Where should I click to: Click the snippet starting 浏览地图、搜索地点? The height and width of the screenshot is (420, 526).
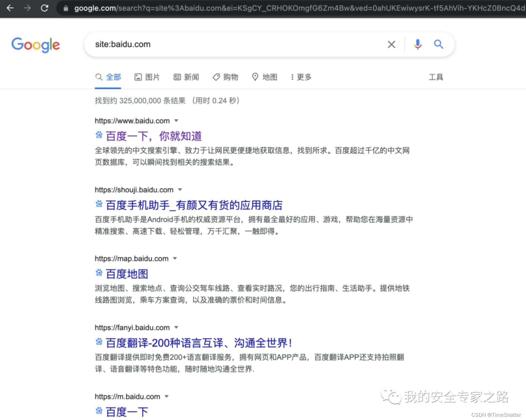[252, 294]
